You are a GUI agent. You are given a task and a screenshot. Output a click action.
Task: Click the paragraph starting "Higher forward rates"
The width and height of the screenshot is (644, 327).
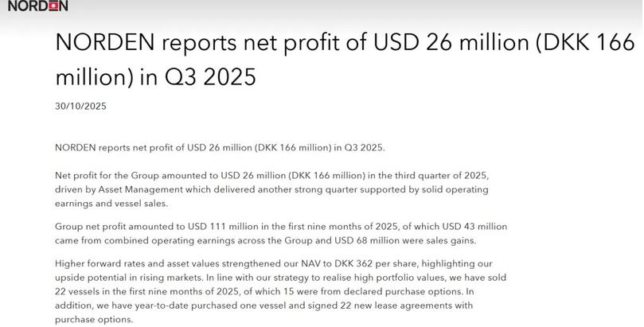point(279,290)
